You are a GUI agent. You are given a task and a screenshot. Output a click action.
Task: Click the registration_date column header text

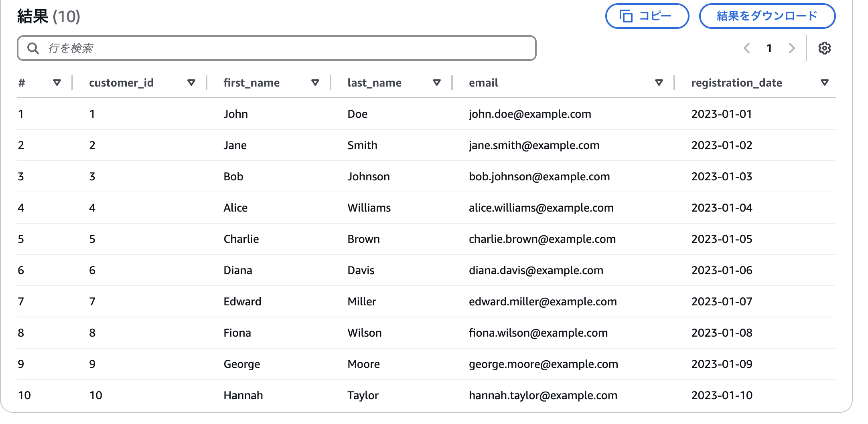point(736,83)
